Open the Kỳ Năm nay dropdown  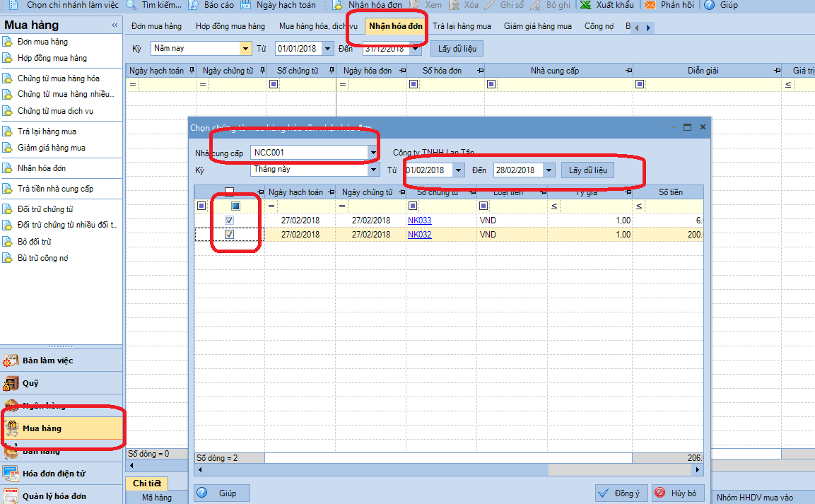click(x=245, y=48)
